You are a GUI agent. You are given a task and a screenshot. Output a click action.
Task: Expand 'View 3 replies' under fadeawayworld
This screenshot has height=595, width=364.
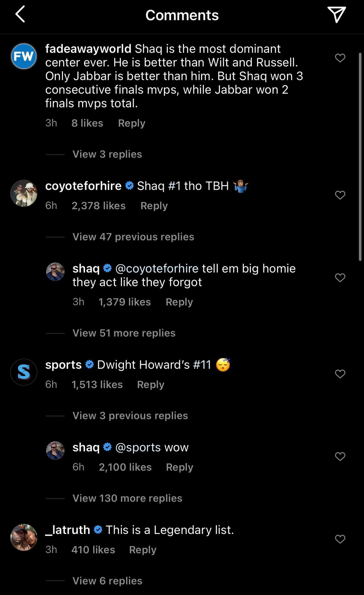pos(106,154)
